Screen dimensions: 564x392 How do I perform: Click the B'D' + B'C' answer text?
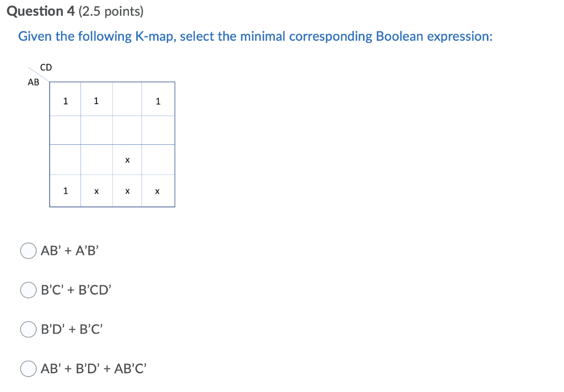71,329
